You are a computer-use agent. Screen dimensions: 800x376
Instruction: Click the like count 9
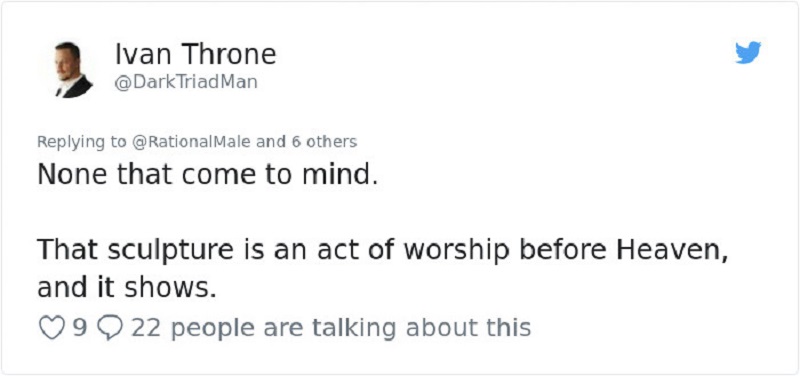tap(80, 328)
